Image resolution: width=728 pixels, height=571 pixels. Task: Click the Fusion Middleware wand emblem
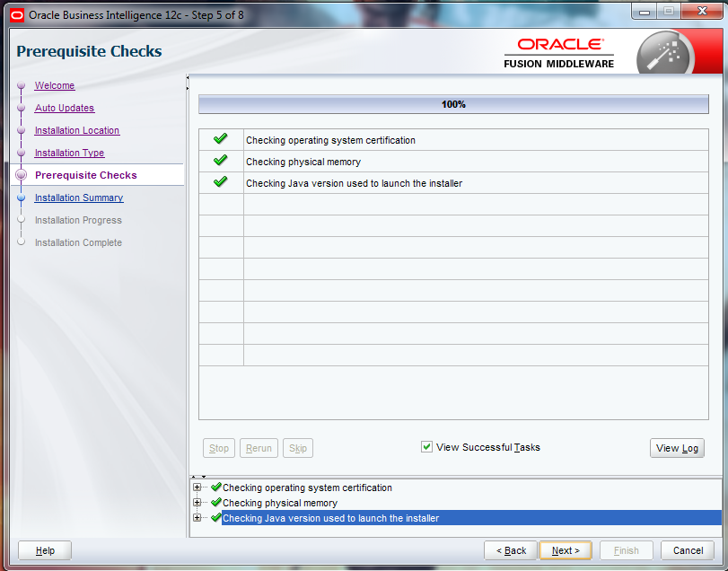(664, 53)
